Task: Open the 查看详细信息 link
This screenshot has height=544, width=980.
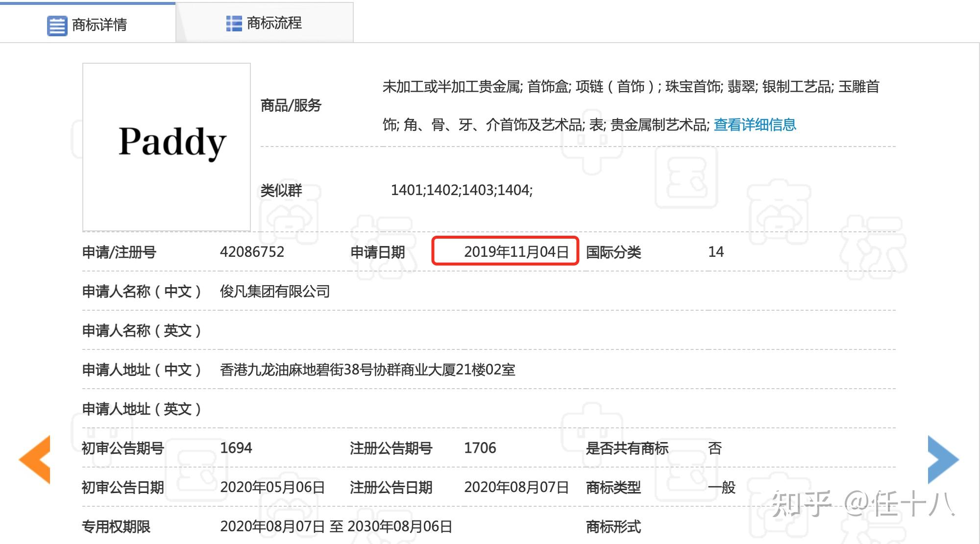Action: coord(755,124)
